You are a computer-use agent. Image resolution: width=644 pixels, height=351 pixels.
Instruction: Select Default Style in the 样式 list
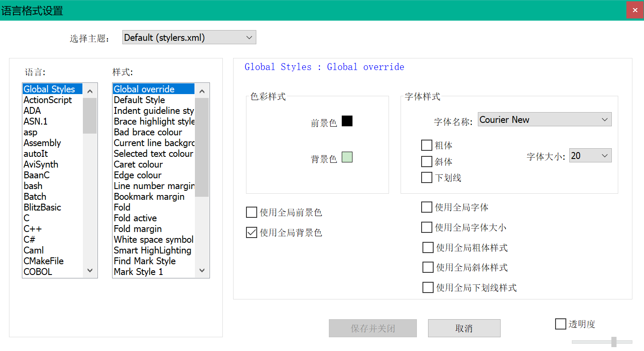click(139, 100)
